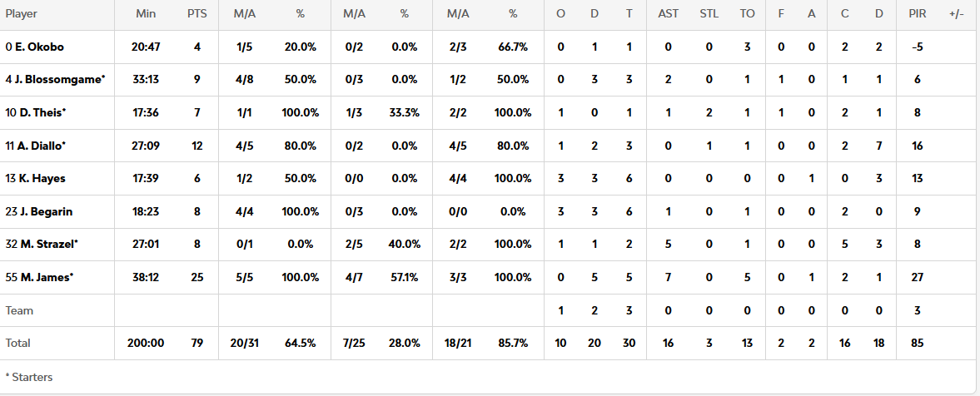
Task: Click M. James 25 points cell
Action: pyautogui.click(x=197, y=277)
